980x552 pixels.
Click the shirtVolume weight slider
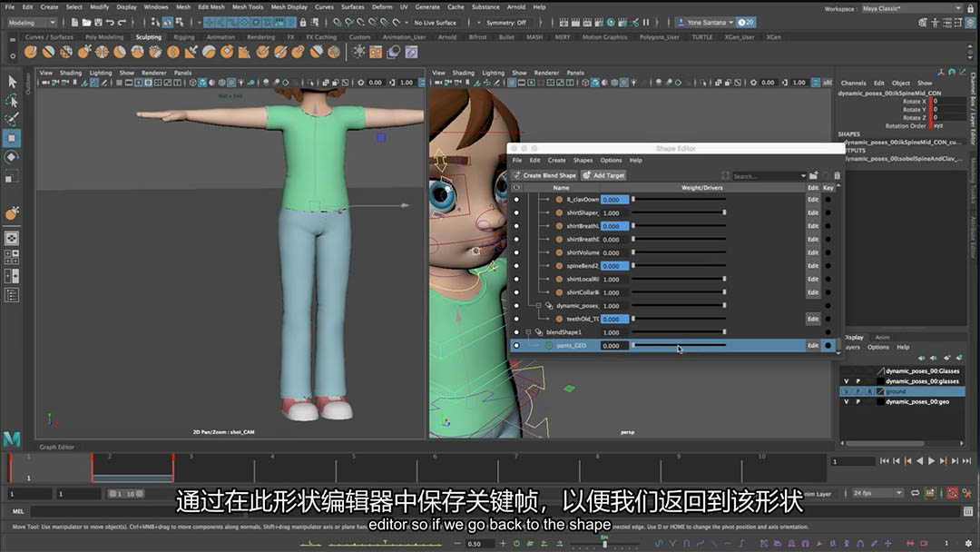point(678,252)
